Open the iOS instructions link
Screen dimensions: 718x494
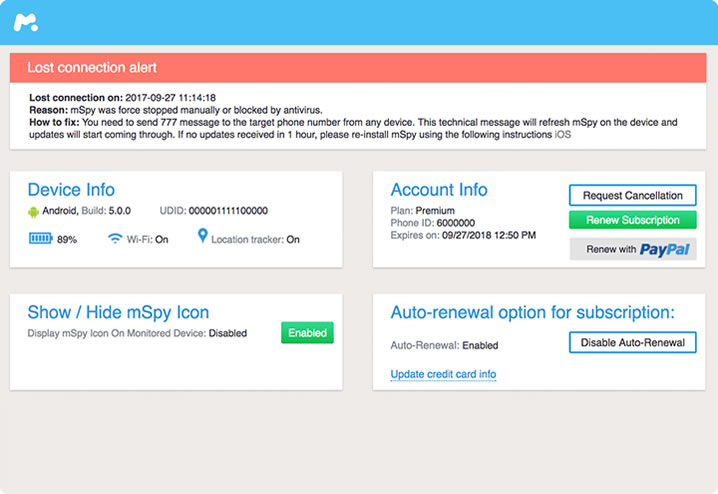coord(563,135)
